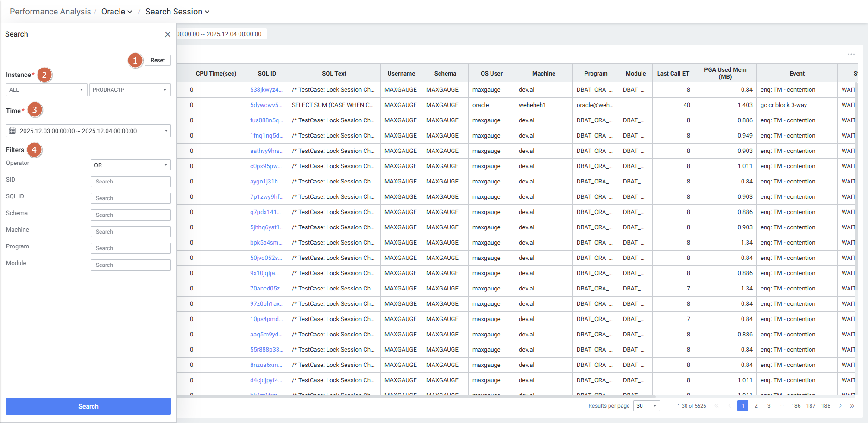Open SQL ID 5dywcwv5 link

[266, 105]
